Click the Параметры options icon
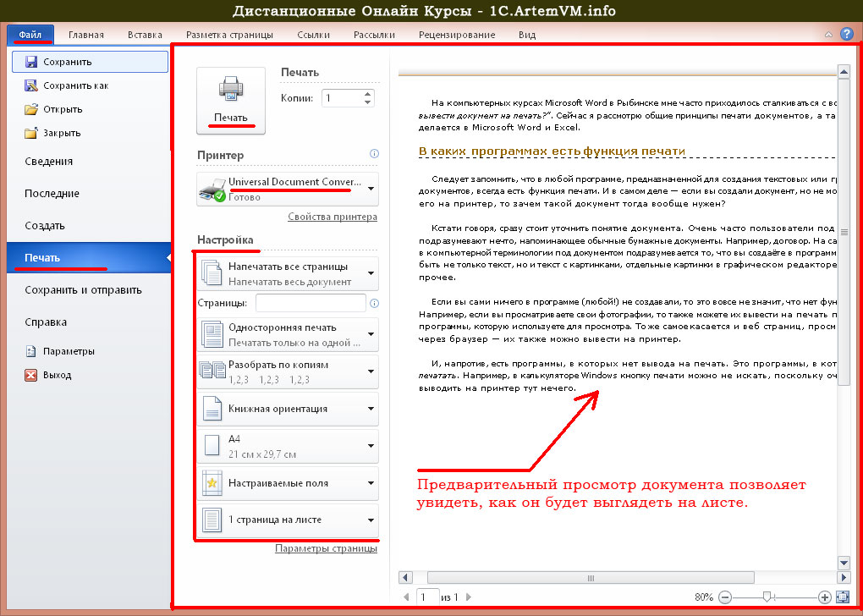 pyautogui.click(x=31, y=351)
